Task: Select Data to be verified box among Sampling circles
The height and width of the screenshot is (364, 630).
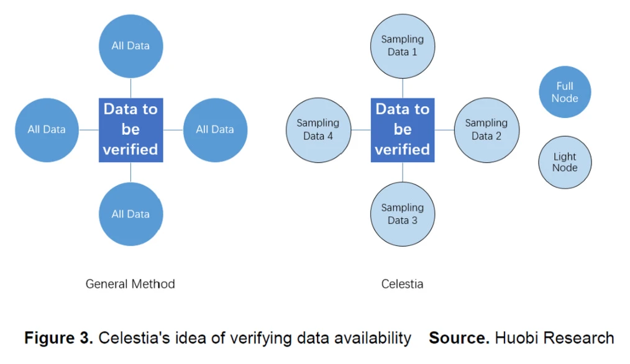Action: click(403, 130)
